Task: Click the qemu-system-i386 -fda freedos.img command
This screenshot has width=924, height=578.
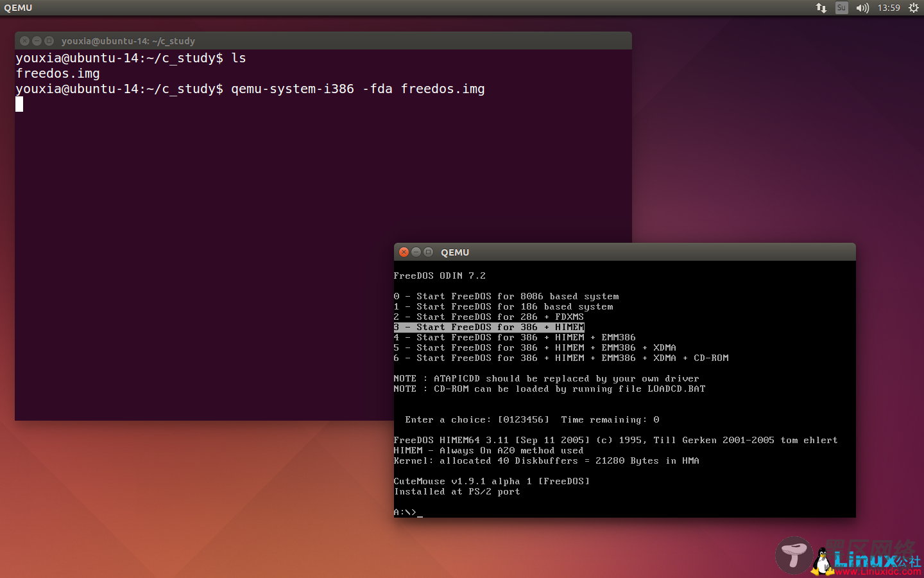Action: (x=358, y=89)
